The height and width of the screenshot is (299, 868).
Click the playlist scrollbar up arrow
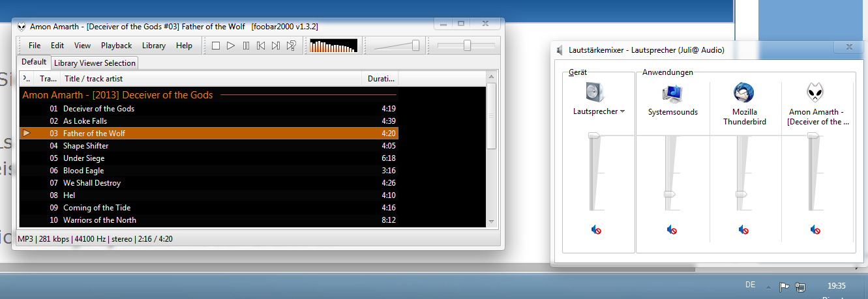pyautogui.click(x=492, y=78)
